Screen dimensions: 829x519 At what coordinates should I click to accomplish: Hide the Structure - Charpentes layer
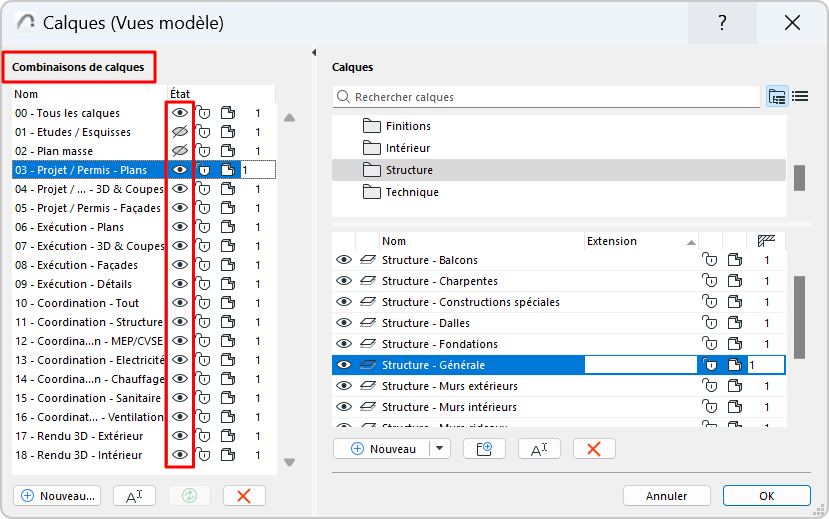(x=344, y=281)
